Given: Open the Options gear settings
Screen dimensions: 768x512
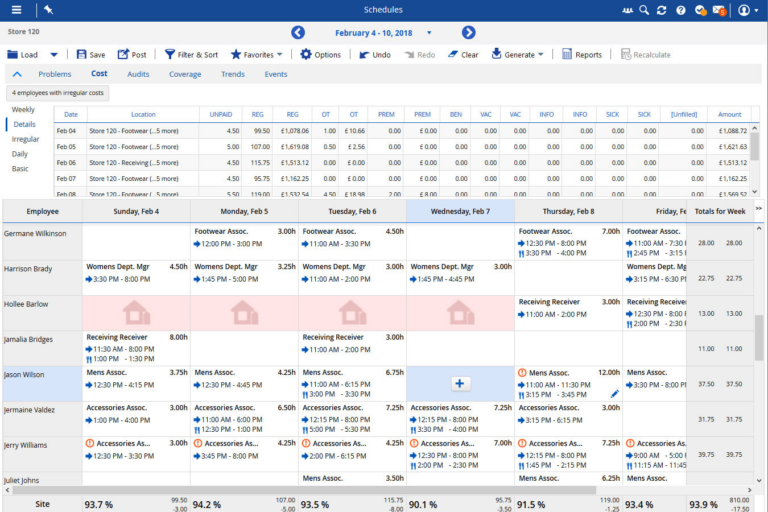Looking at the screenshot, I should pos(306,55).
